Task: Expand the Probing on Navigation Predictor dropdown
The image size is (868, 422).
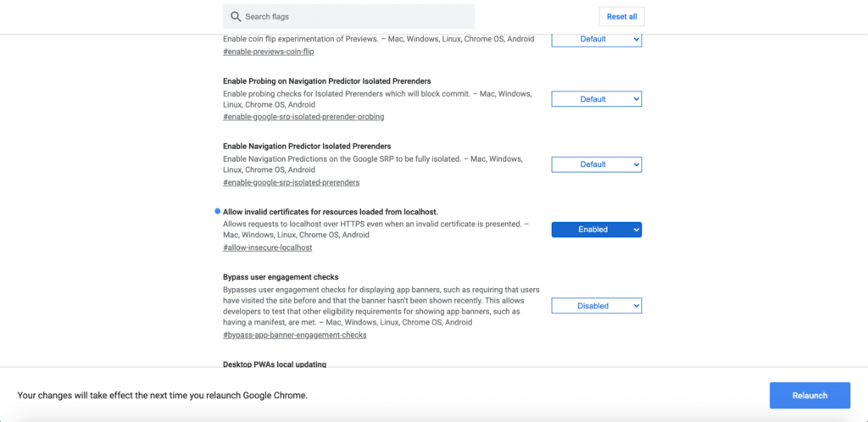Action: point(596,99)
